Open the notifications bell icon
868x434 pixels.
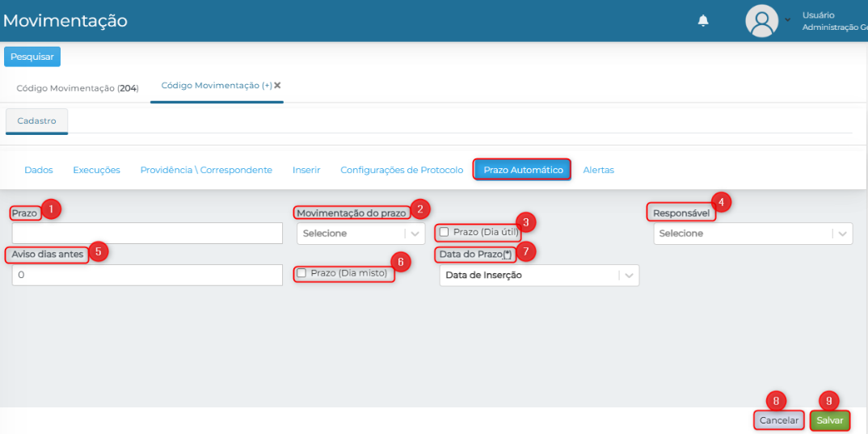click(703, 21)
